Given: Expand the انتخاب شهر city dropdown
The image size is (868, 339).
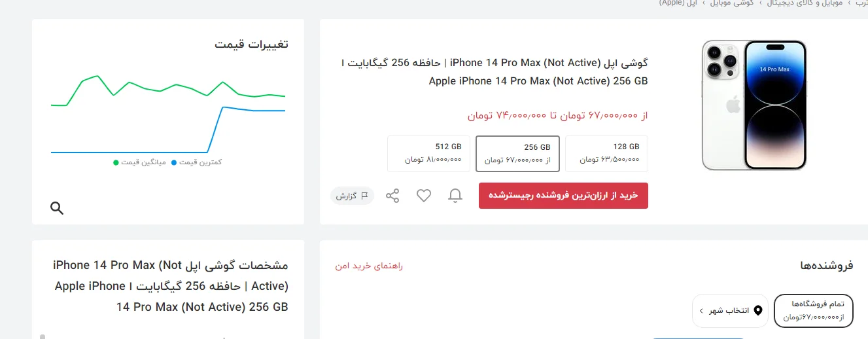Looking at the screenshot, I should (730, 310).
